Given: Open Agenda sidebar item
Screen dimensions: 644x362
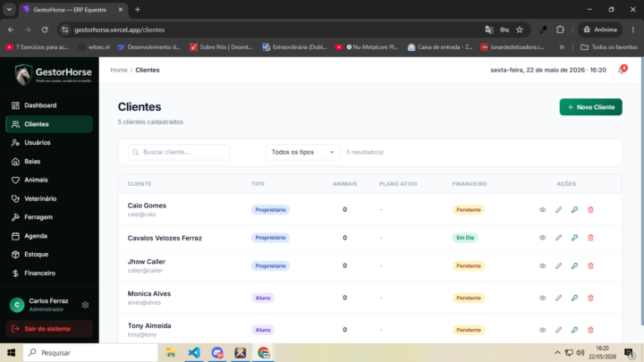Looking at the screenshot, I should pyautogui.click(x=49, y=236).
